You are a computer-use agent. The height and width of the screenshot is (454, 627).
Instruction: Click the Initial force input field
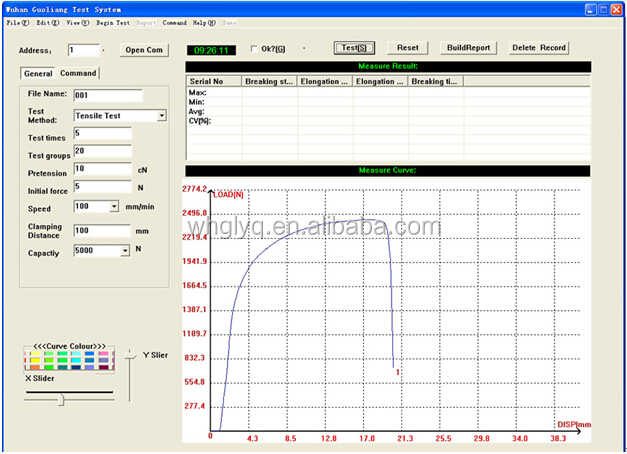pyautogui.click(x=103, y=186)
